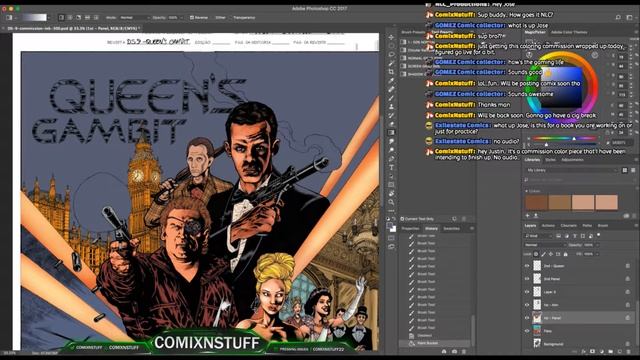Hide the 2nd - Queen layer
640x360 pixels.
(x=527, y=266)
